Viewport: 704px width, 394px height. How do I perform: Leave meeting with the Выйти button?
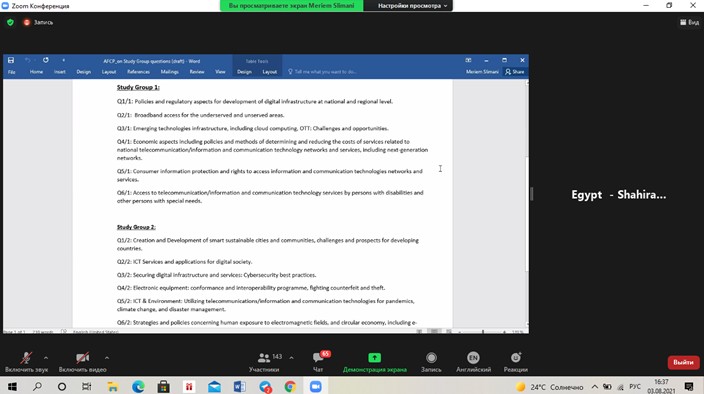tap(683, 362)
